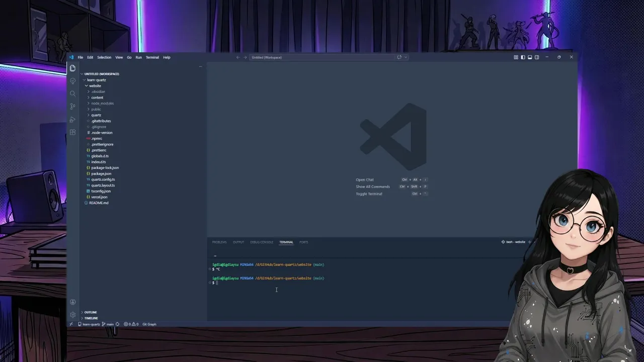Open the .prettierrc file
Image resolution: width=644 pixels, height=362 pixels.
[99, 150]
